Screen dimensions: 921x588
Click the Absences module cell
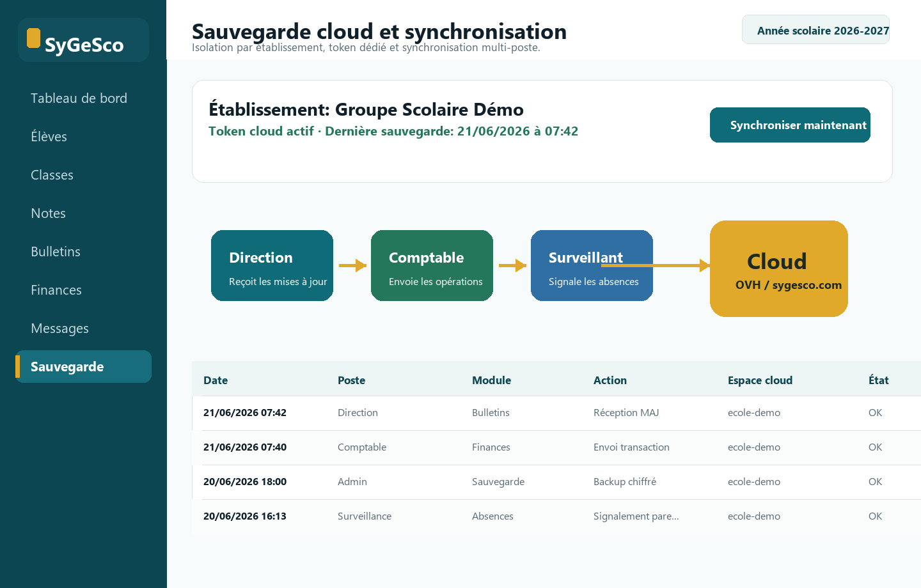pos(492,516)
